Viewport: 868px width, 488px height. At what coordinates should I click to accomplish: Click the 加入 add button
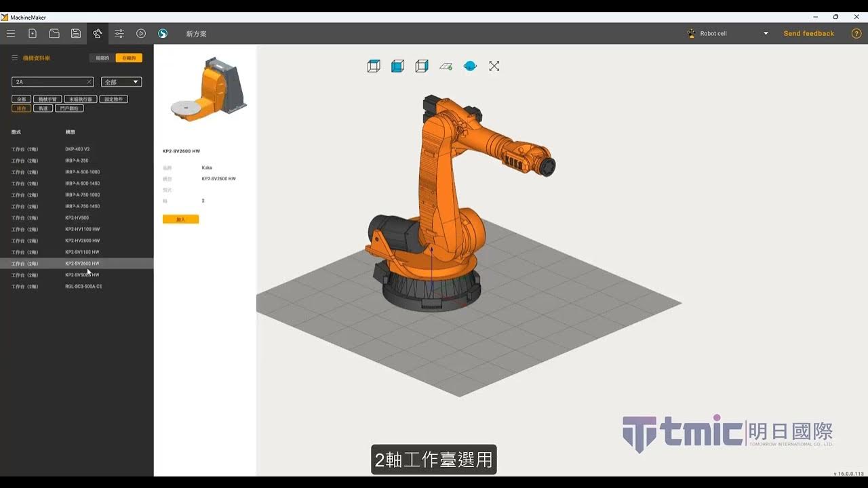tap(180, 219)
